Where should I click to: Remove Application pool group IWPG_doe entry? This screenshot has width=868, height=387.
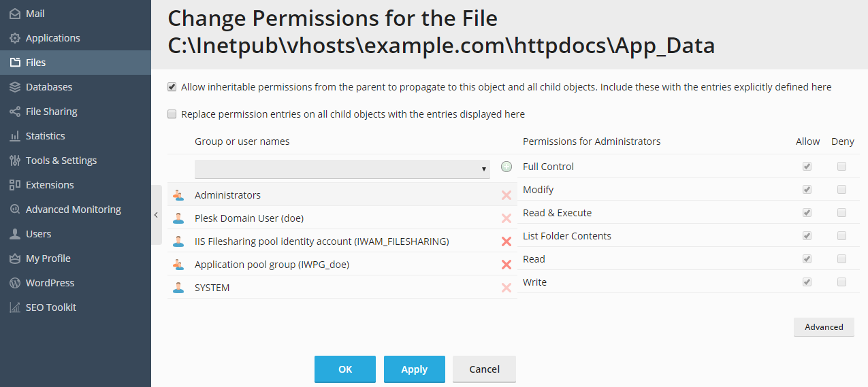507,265
